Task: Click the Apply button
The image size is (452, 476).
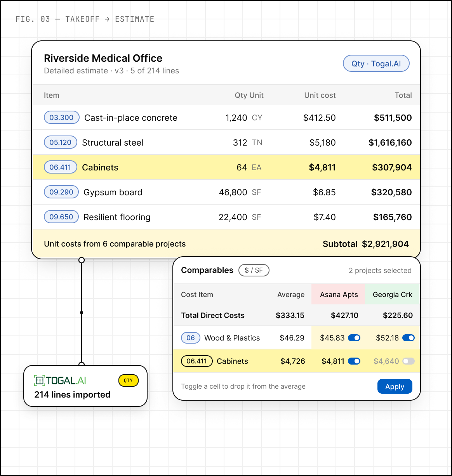Action: 395,386
